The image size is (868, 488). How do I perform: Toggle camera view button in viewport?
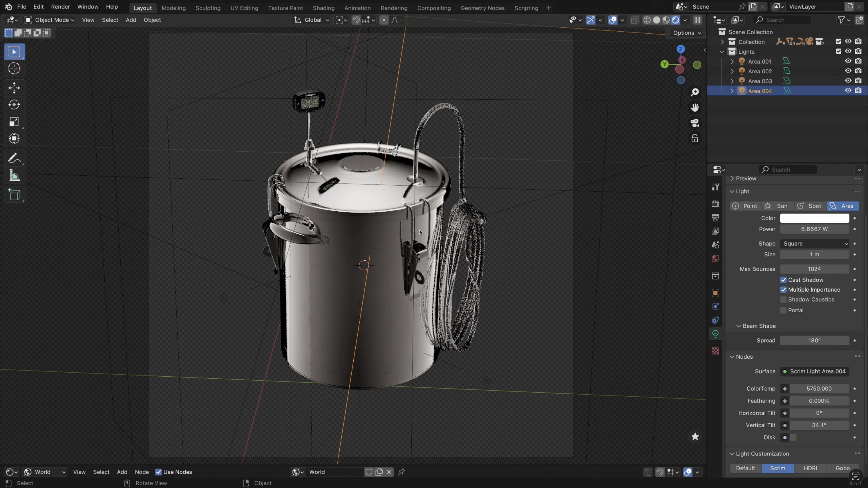tap(695, 123)
